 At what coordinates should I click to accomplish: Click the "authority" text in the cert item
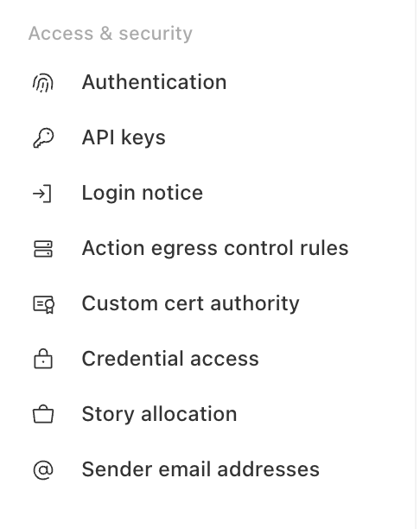click(x=255, y=304)
